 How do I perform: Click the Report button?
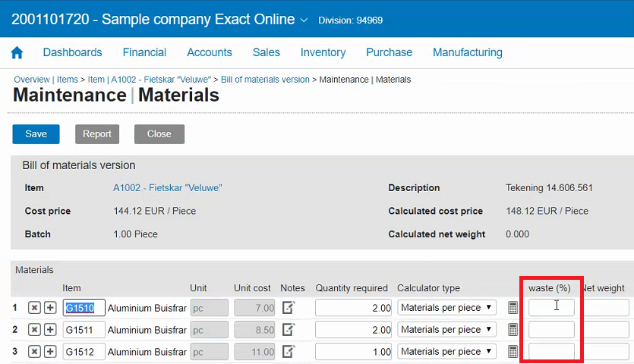(x=97, y=134)
